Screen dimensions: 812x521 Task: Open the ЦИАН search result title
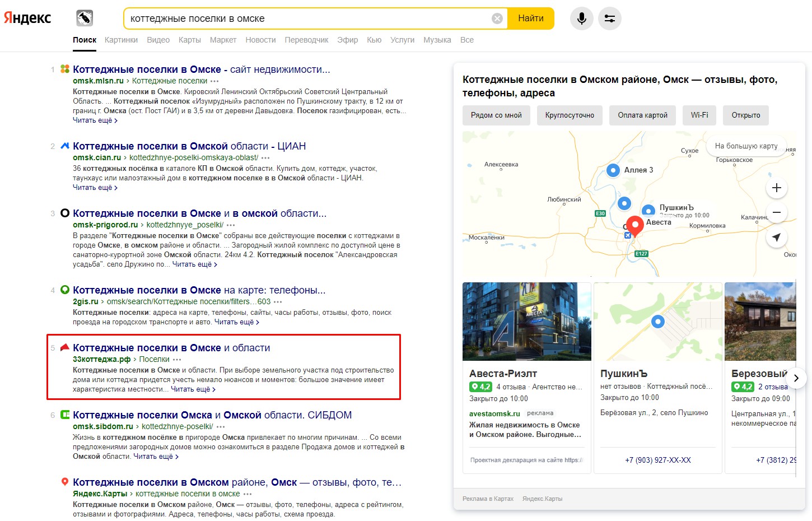pyautogui.click(x=189, y=146)
